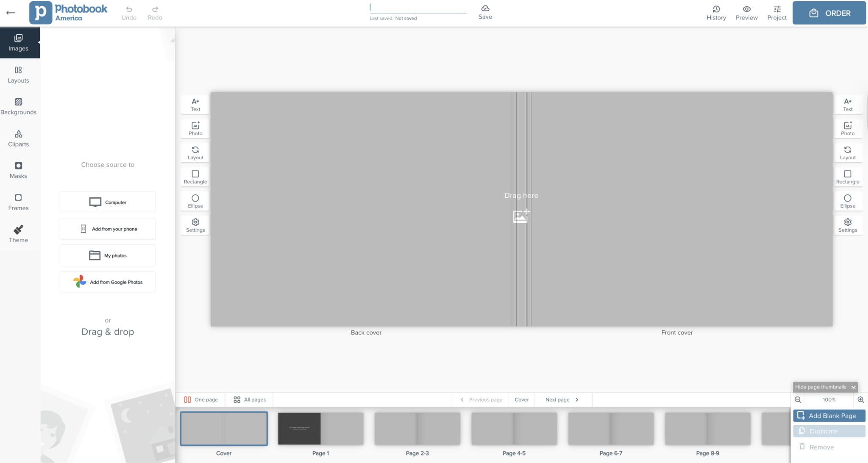This screenshot has height=463, width=868.
Task: Click the ORDER button
Action: click(x=829, y=13)
